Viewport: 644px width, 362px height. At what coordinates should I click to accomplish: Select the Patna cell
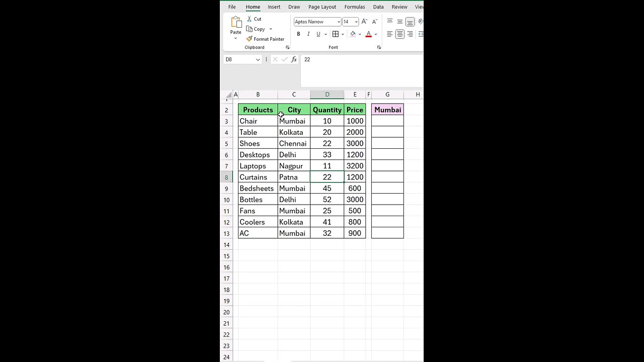point(294,177)
